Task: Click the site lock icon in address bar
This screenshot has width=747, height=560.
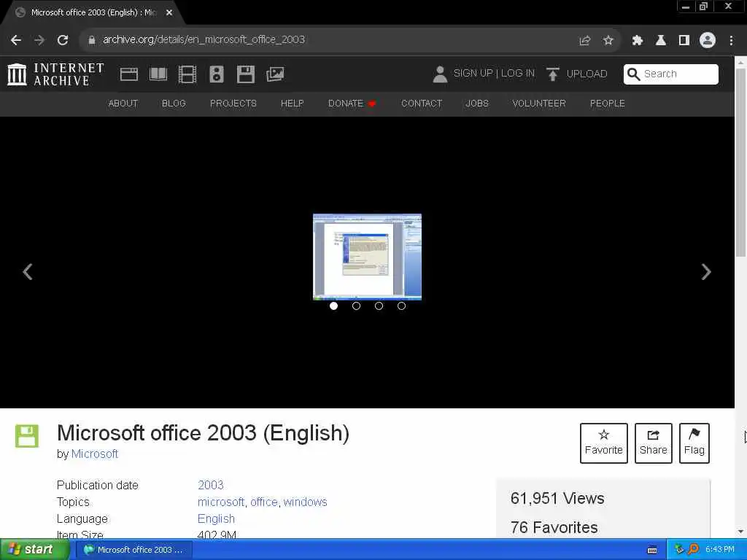Action: point(91,41)
